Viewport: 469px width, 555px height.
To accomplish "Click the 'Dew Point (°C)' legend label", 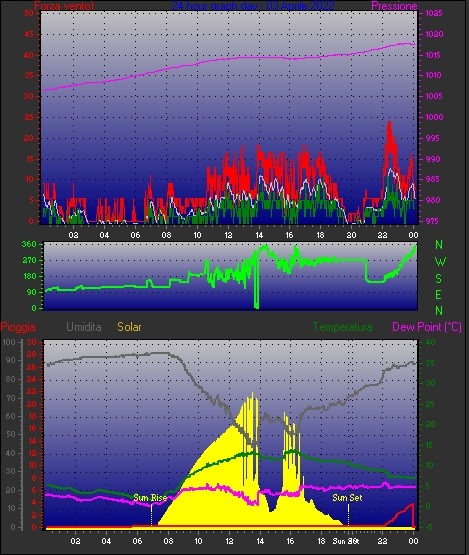I will [x=427, y=327].
